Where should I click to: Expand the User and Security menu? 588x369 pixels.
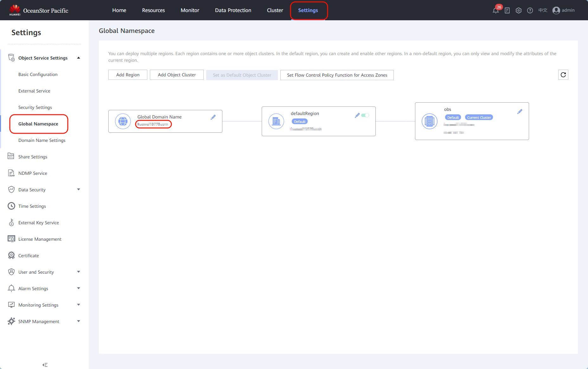click(x=79, y=272)
